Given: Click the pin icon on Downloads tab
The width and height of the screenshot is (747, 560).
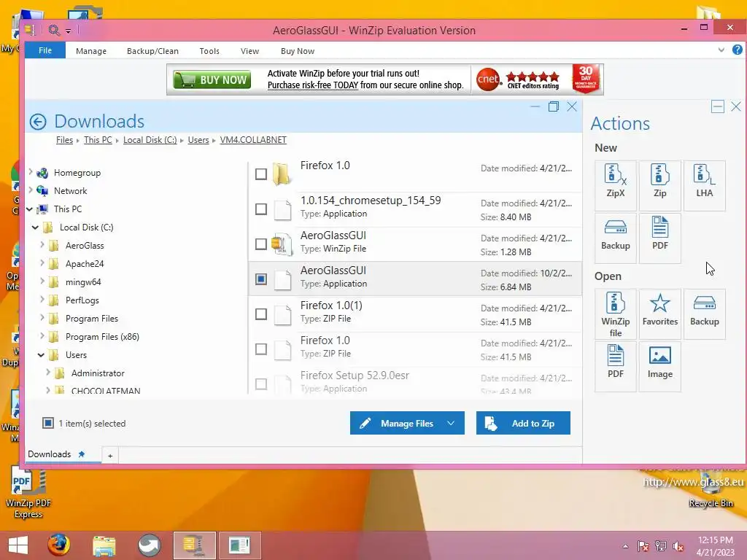Looking at the screenshot, I should [82, 454].
